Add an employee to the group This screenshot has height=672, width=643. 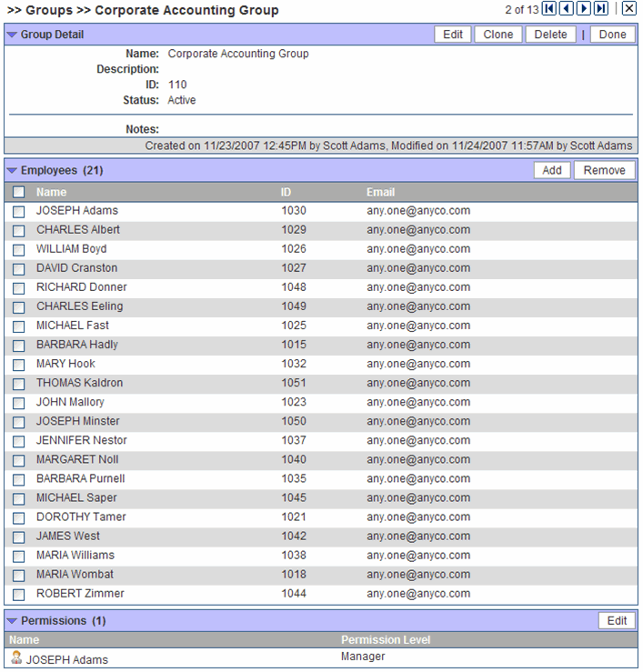pyautogui.click(x=552, y=170)
